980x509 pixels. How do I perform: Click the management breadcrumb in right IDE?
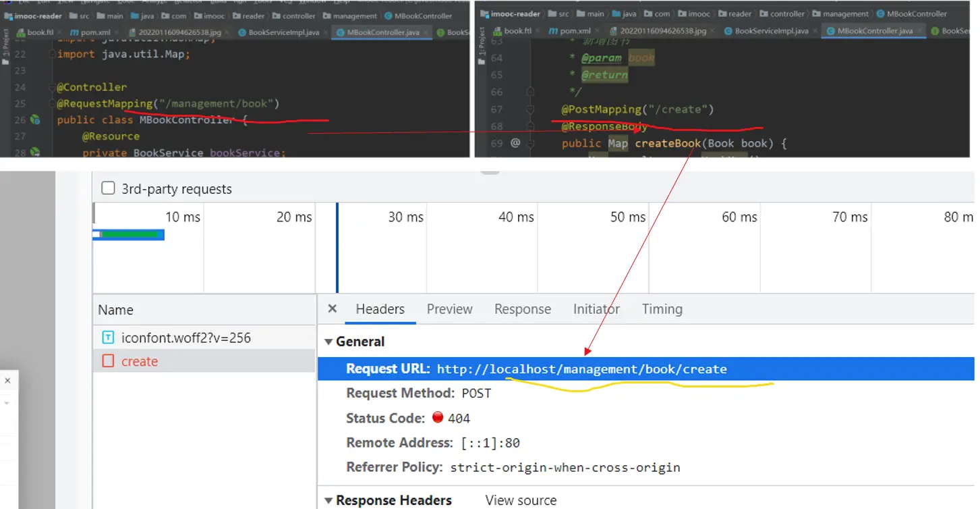tap(841, 14)
